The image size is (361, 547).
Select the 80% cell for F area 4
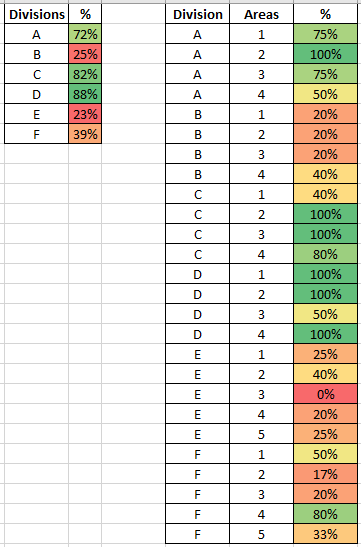click(x=325, y=514)
